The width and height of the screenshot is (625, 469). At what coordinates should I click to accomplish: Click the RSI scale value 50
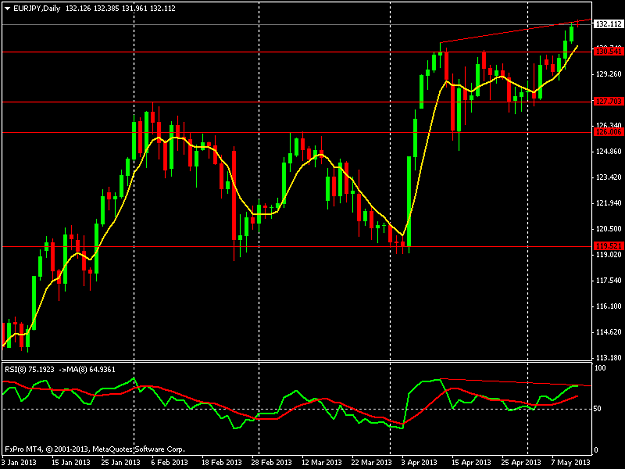[597, 409]
